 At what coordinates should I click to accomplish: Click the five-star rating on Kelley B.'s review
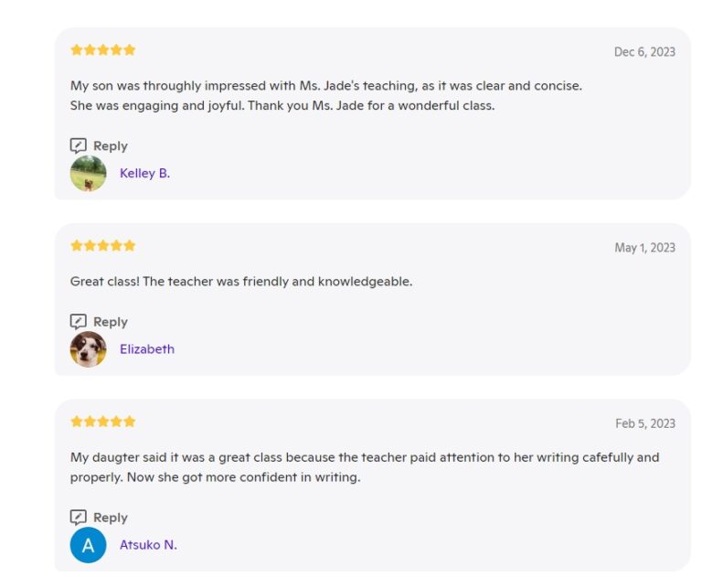103,50
